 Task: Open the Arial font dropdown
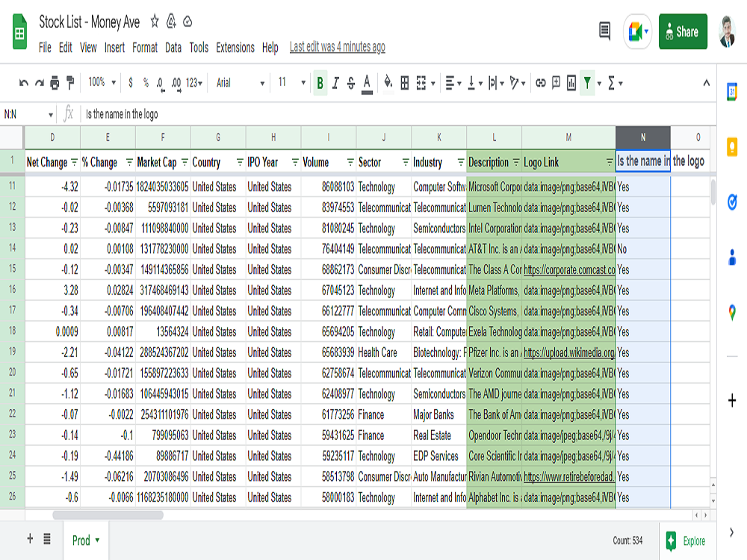tap(240, 83)
